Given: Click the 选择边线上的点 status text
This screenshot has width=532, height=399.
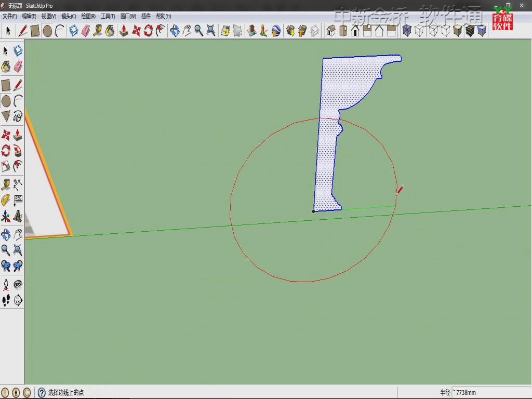Looking at the screenshot, I should coord(66,393).
